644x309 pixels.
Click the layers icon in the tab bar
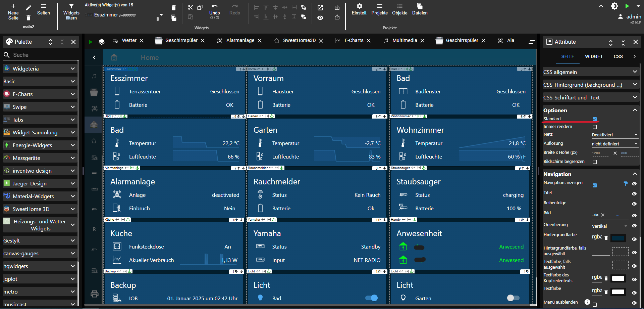(102, 42)
